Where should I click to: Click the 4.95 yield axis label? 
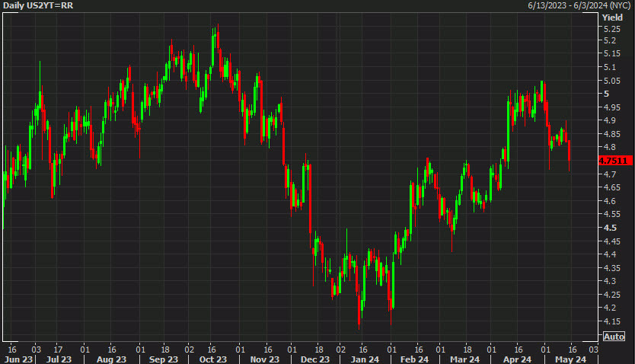(611, 107)
